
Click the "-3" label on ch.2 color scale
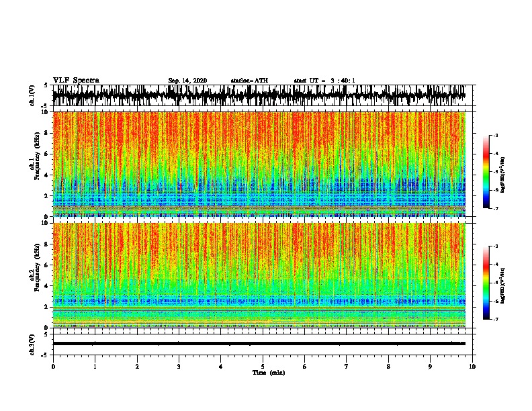coord(495,246)
